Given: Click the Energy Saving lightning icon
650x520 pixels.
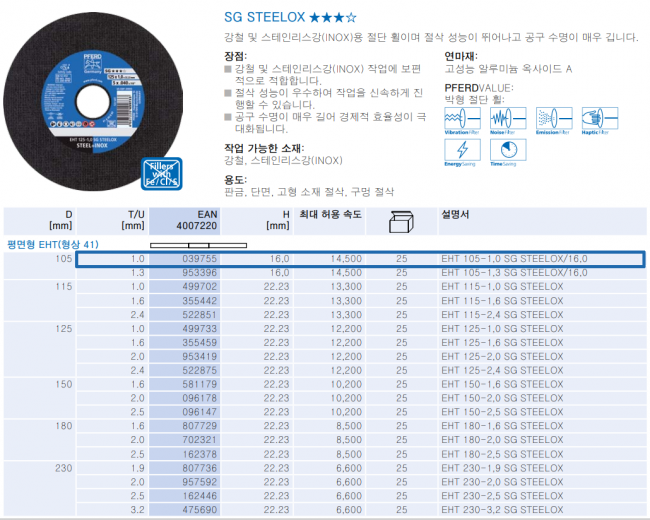Looking at the screenshot, I should click(461, 151).
